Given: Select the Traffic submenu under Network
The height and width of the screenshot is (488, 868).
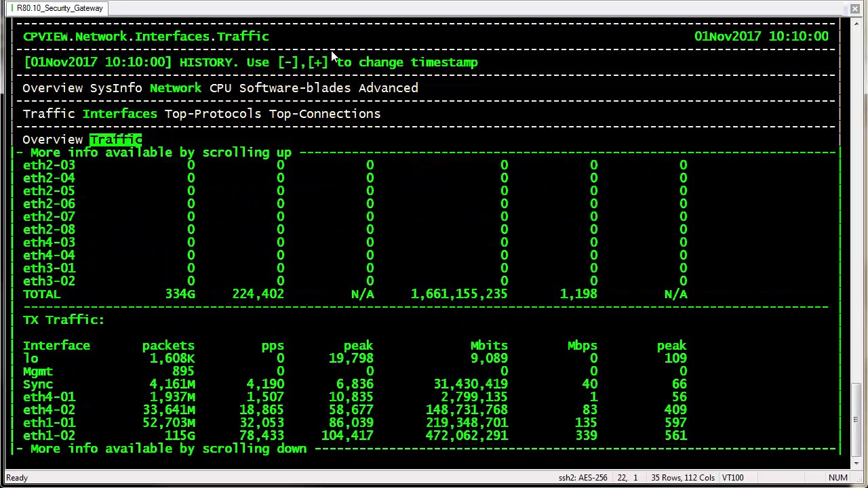Looking at the screenshot, I should click(x=49, y=114).
